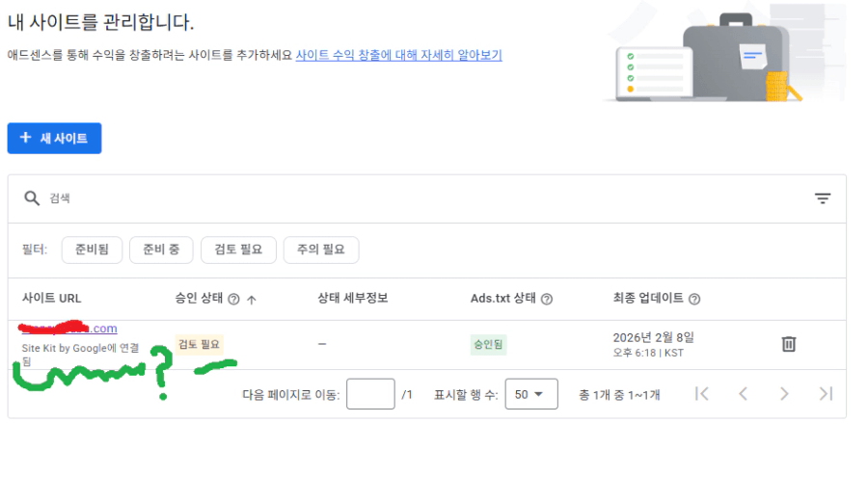Open the filter options icon
868x502 pixels.
tap(822, 198)
